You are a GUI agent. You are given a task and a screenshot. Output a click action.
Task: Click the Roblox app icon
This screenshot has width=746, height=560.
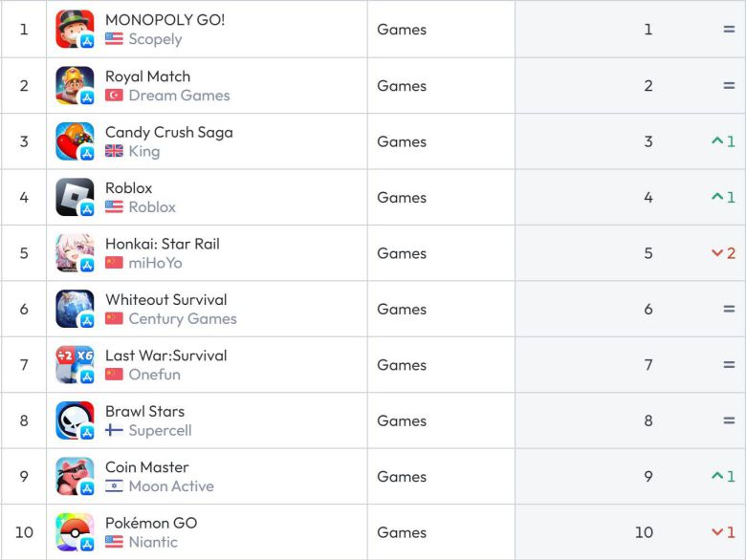(x=75, y=198)
